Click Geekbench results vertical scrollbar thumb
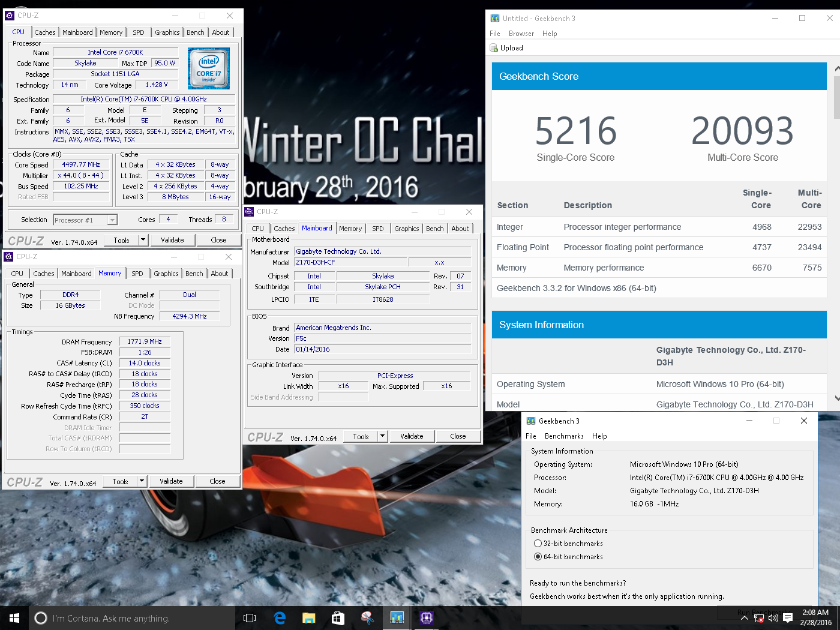The image size is (840, 630). point(837,96)
